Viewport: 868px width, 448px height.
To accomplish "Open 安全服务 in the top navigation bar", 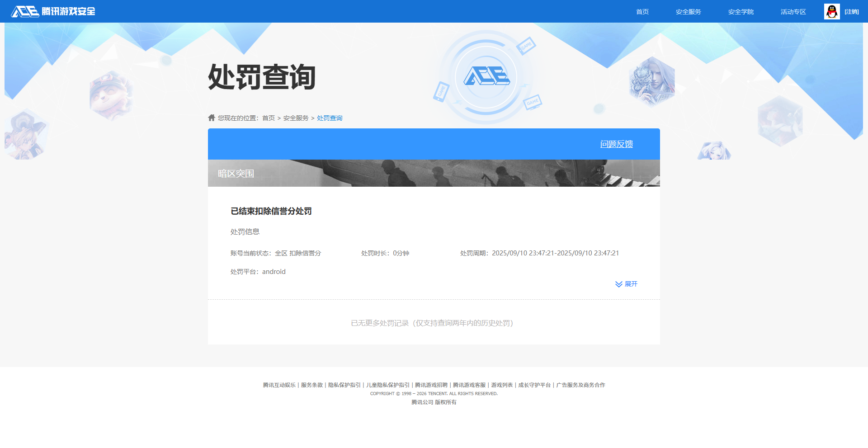I will click(688, 12).
